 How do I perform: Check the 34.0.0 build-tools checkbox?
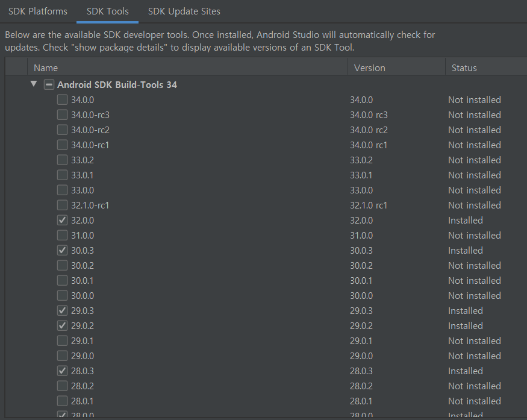coord(62,99)
